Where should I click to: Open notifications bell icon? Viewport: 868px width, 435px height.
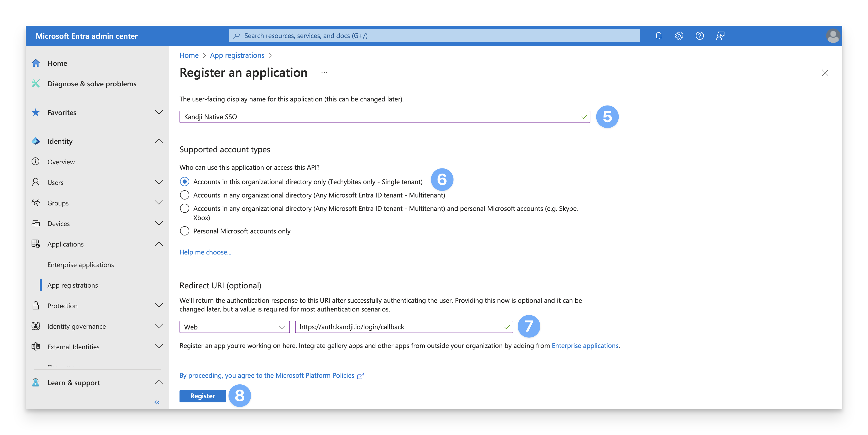coord(658,36)
